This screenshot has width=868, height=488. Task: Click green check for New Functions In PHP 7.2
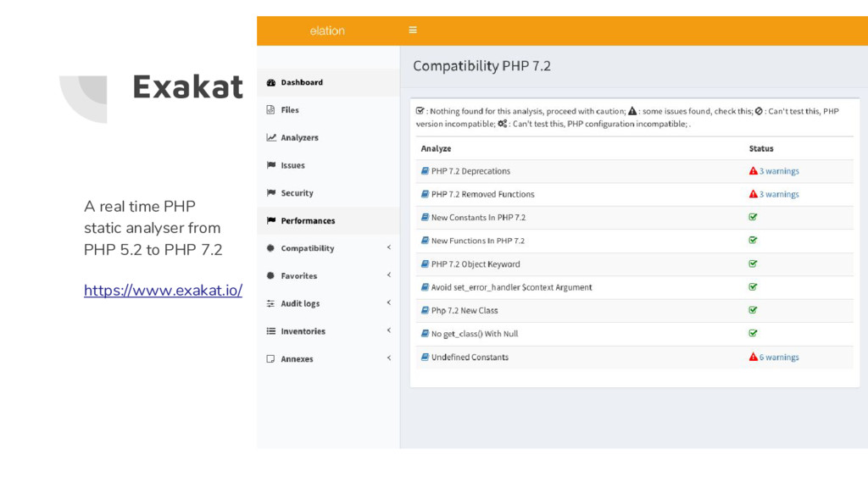click(x=753, y=240)
